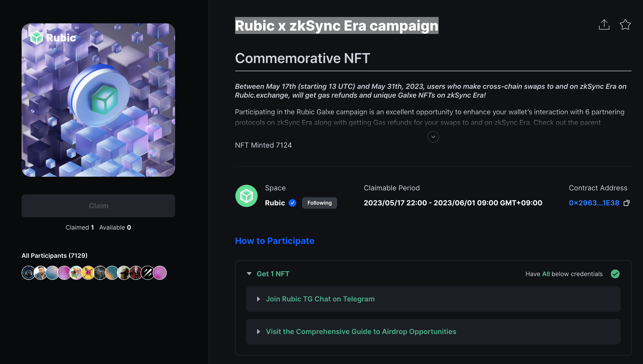Click the Claim button
The height and width of the screenshot is (364, 643).
(x=98, y=206)
